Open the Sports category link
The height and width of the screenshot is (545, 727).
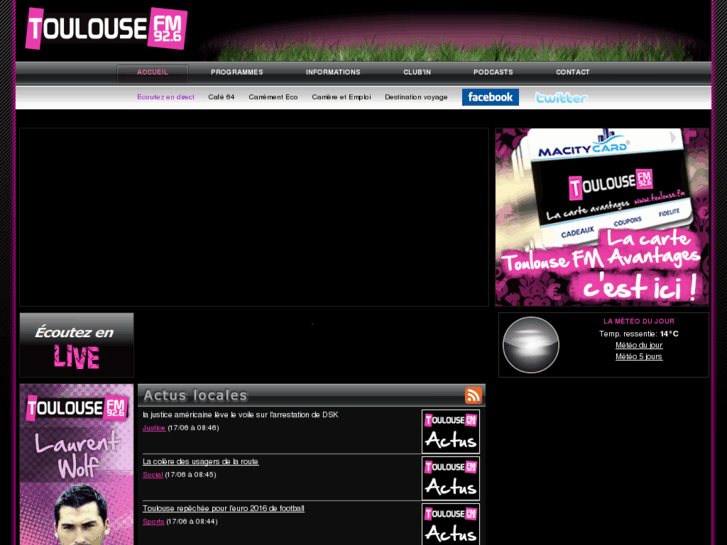pos(153,521)
